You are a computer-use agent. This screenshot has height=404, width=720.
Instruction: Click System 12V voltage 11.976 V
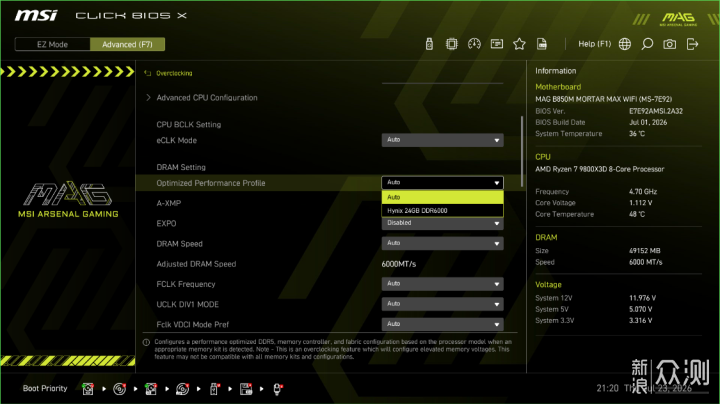pos(642,298)
